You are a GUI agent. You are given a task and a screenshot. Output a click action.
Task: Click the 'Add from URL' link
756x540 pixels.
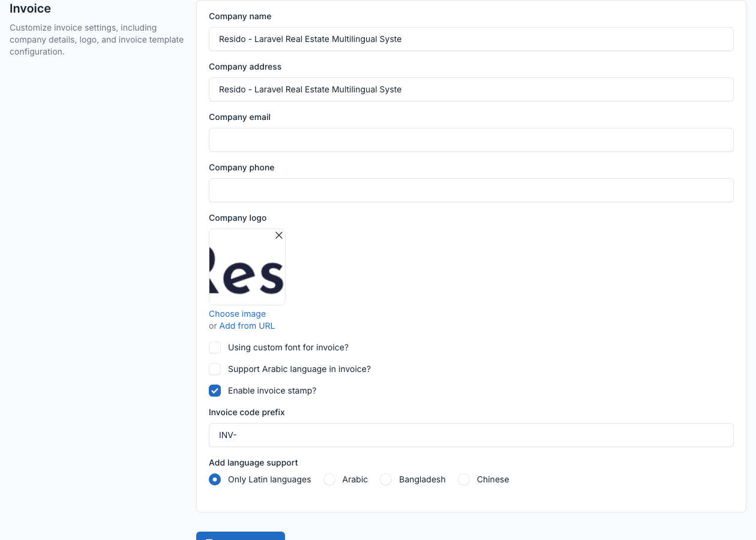pos(247,326)
